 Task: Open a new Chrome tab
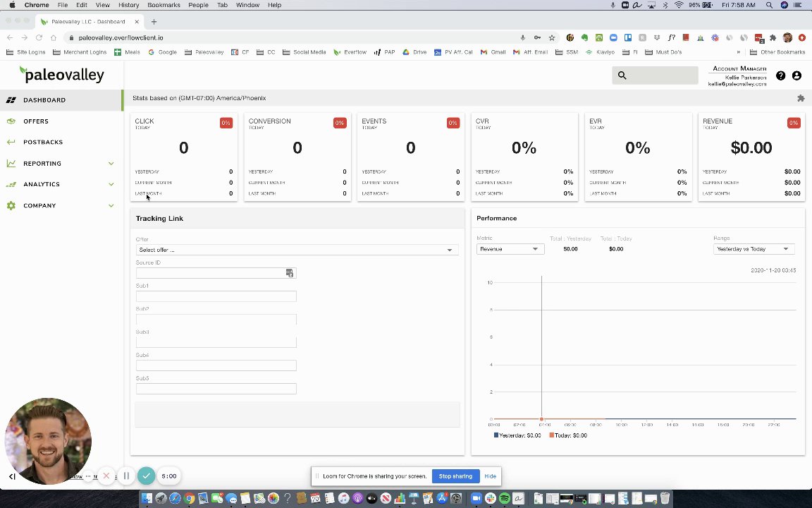pyautogui.click(x=154, y=22)
